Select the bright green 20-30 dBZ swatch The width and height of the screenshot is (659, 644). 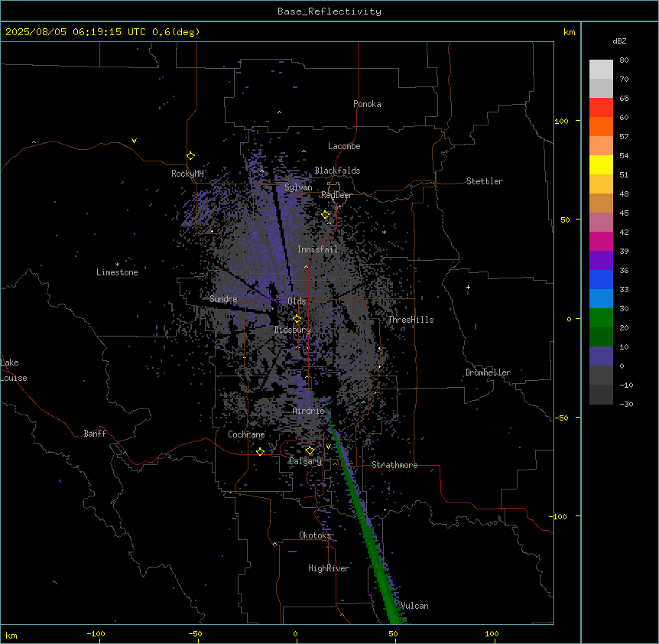click(x=601, y=318)
